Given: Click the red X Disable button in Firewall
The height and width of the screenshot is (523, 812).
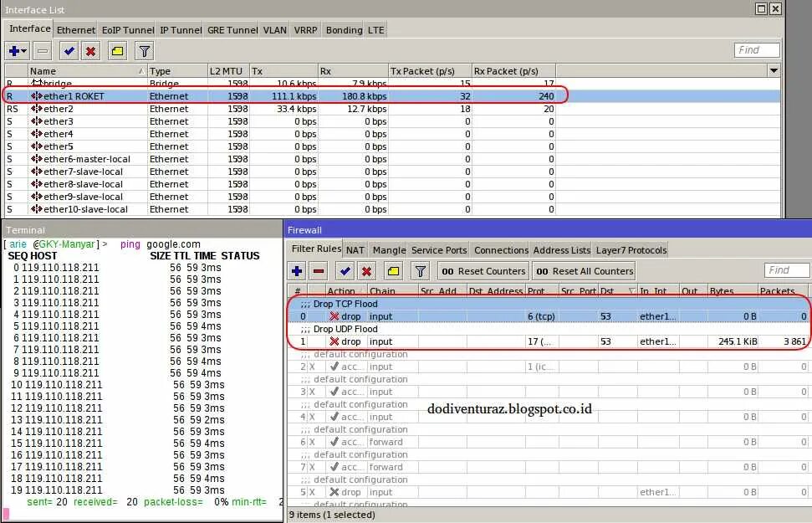Looking at the screenshot, I should [366, 270].
